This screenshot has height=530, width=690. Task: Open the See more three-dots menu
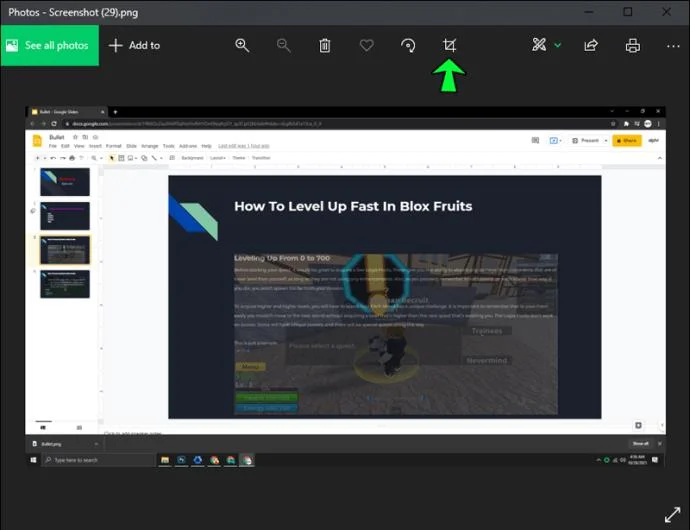point(673,46)
